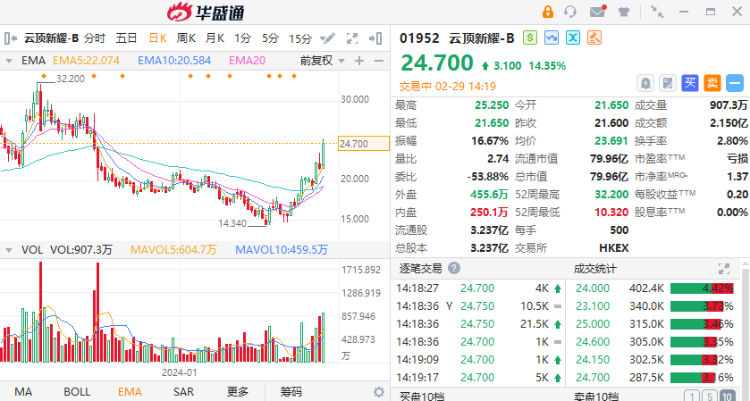Select the 1分 chart tab
Screen dimensions: 750x401
tap(243, 38)
